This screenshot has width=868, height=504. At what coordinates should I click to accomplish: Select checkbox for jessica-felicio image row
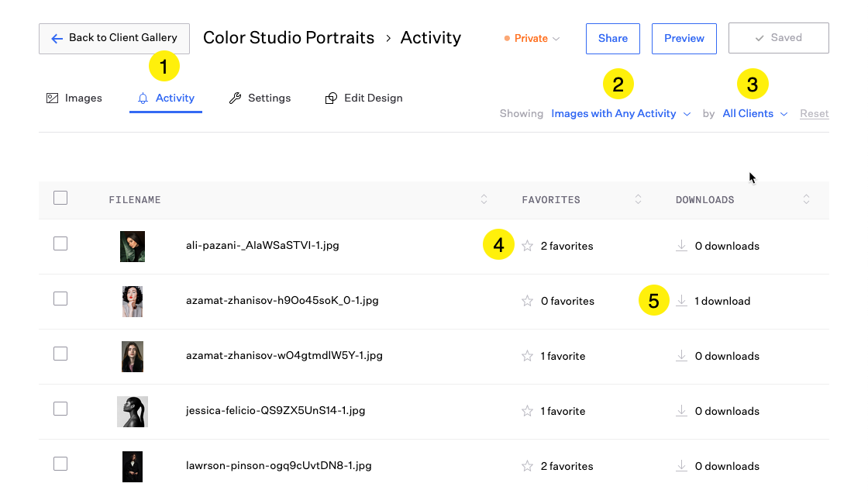click(60, 409)
